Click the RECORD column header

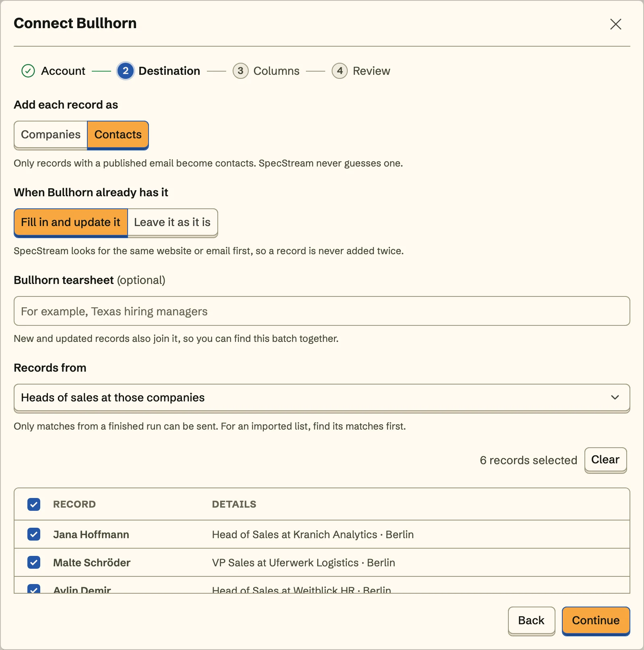pyautogui.click(x=74, y=504)
